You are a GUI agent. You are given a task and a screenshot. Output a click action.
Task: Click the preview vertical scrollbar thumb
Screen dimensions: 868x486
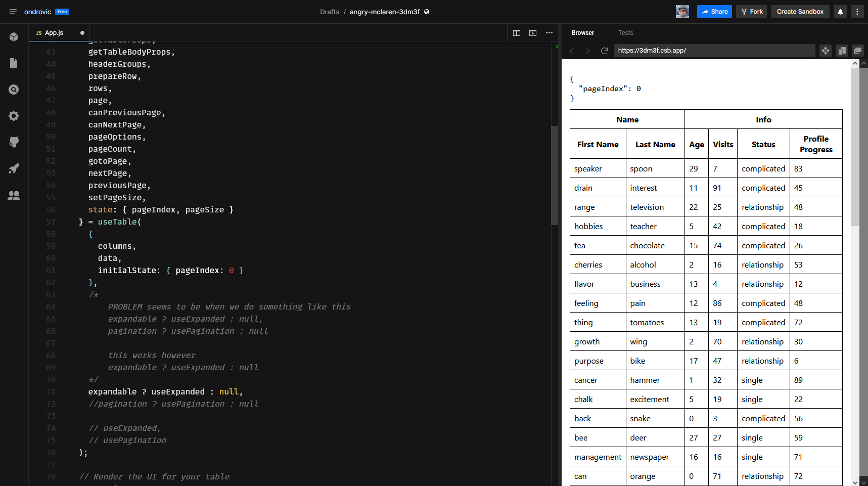click(855, 147)
